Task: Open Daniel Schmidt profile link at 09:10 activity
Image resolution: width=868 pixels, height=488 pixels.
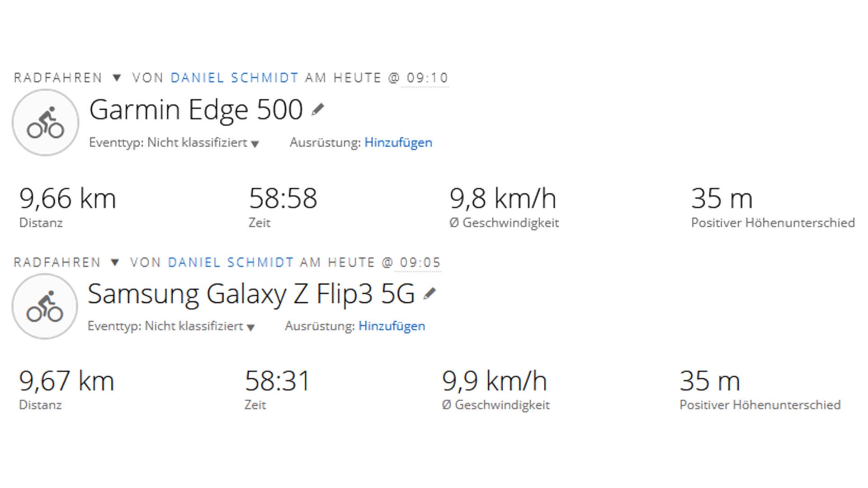Action: (234, 78)
